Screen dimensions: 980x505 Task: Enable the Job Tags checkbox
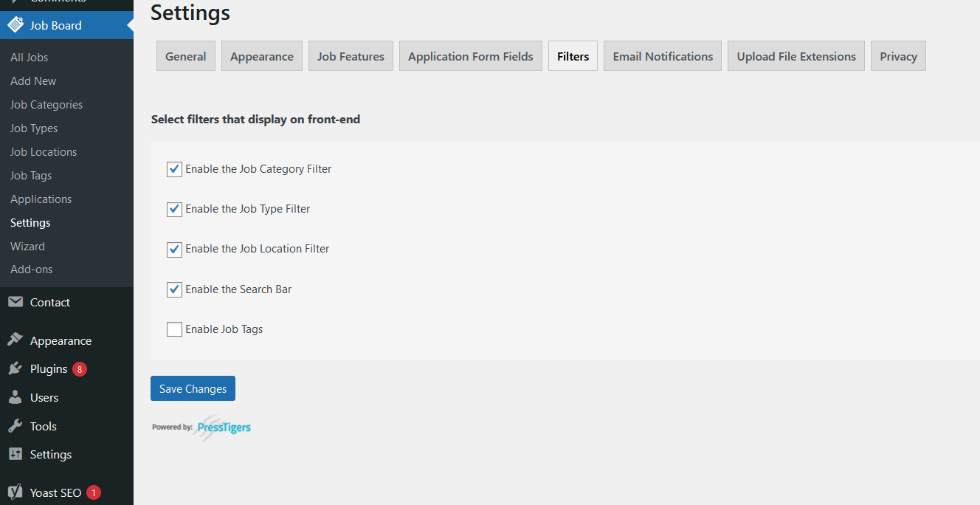pos(174,329)
